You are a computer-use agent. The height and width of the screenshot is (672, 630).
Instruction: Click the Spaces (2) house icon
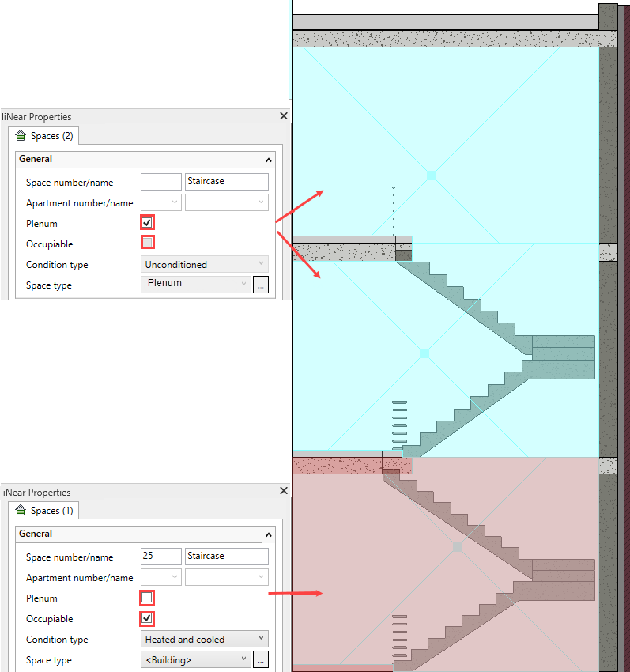21,136
